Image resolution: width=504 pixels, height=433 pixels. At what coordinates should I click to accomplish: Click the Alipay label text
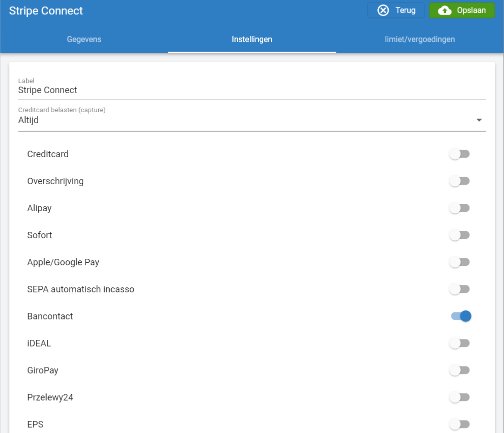pos(40,208)
